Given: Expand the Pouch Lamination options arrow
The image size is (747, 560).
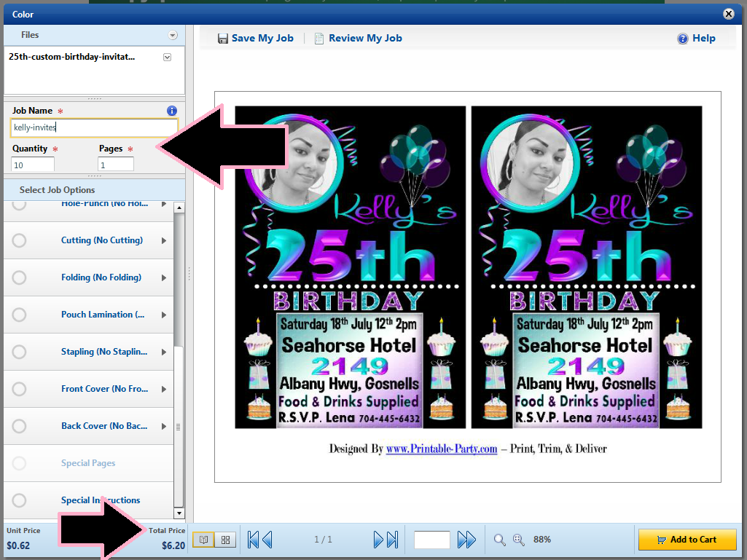Looking at the screenshot, I should click(x=164, y=315).
